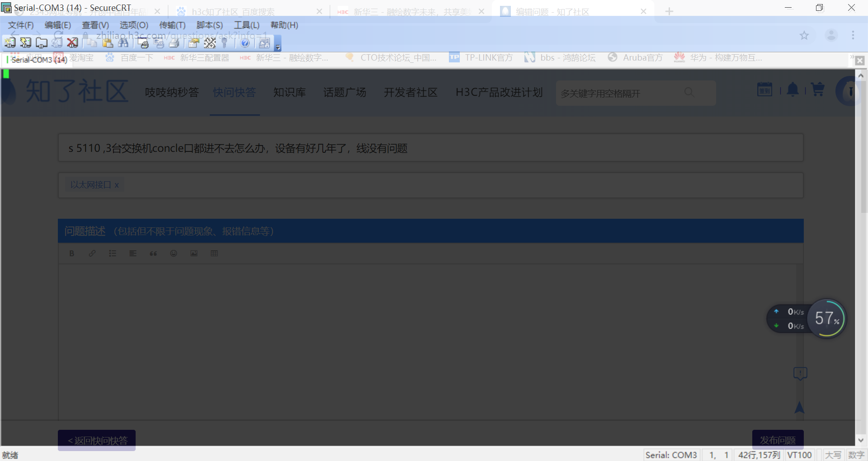Click the shopping cart icon on the web page
Image resolution: width=868 pixels, height=461 pixels.
[817, 89]
